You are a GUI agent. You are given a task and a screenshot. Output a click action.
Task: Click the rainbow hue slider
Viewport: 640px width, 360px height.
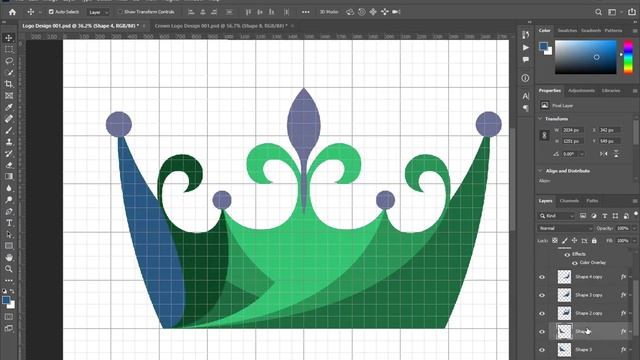click(628, 57)
